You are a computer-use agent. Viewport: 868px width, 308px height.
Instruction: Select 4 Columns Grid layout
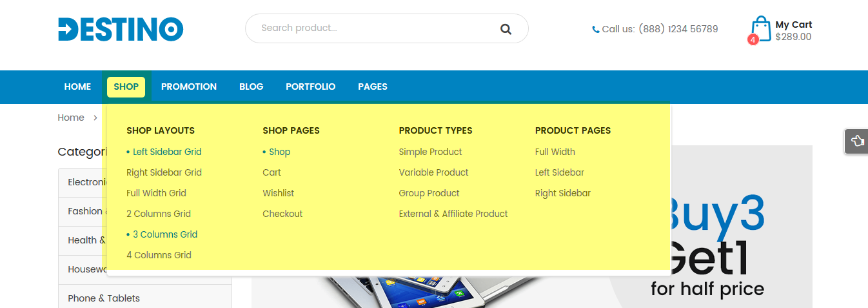point(159,255)
